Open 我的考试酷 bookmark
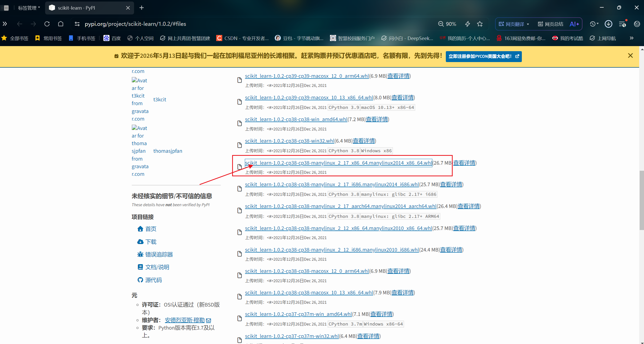This screenshot has width=644, height=344. pos(568,38)
